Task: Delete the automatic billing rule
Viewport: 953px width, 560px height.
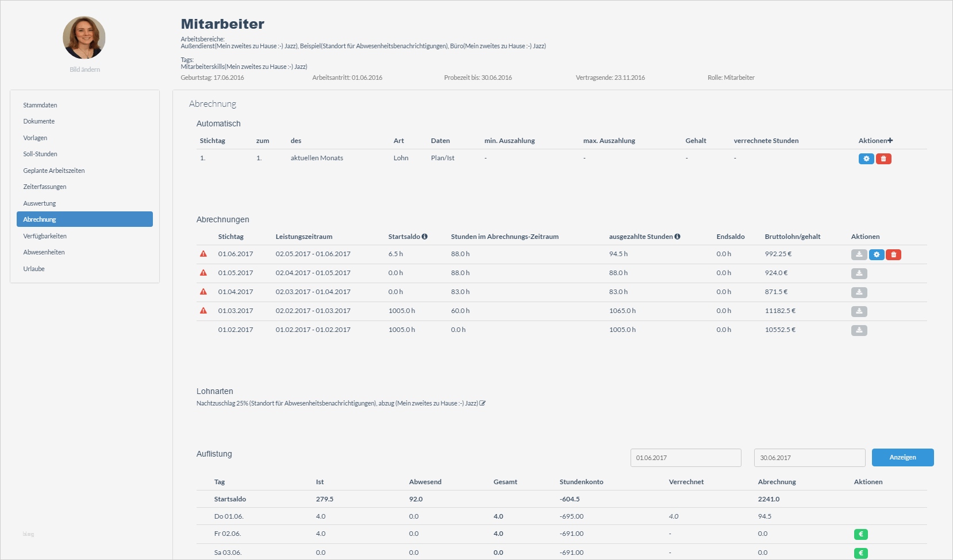Action: pos(883,159)
